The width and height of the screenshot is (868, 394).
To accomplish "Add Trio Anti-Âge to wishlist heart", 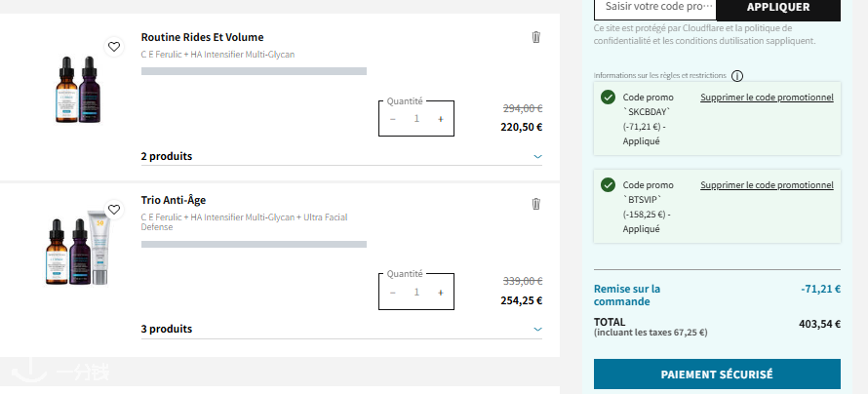I will click(x=114, y=210).
